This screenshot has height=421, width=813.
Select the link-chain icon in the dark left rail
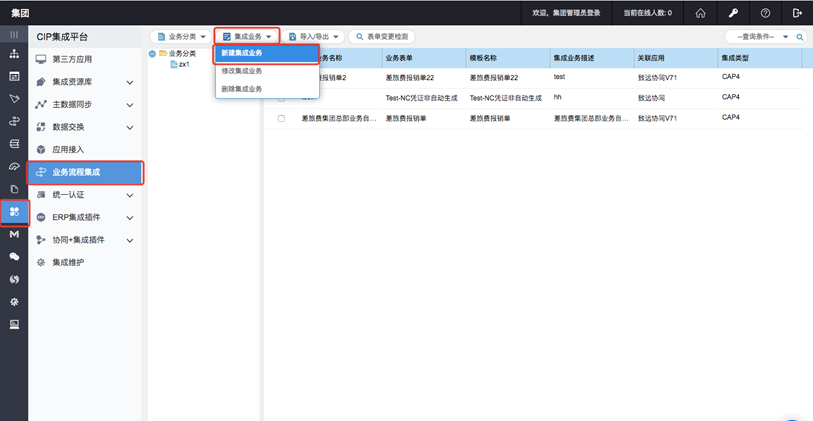(15, 121)
